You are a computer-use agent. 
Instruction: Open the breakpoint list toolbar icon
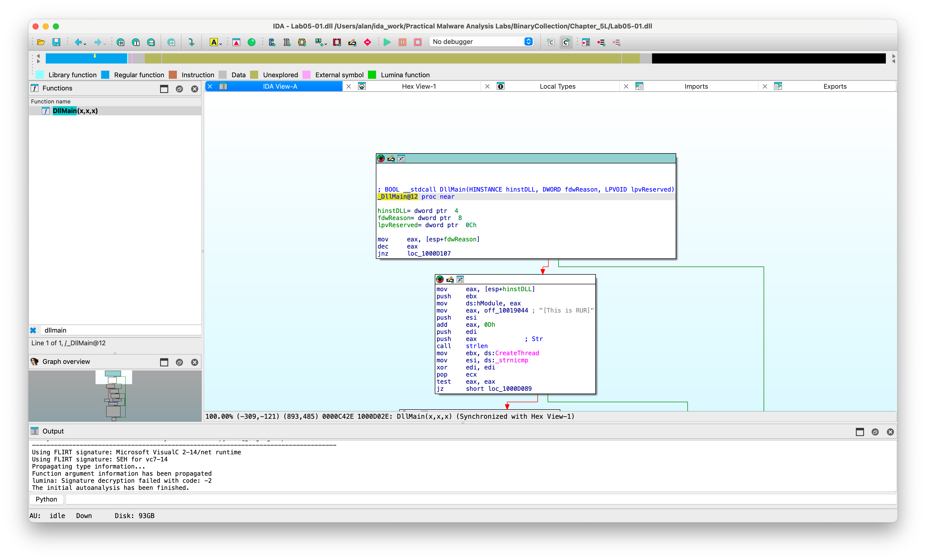point(586,42)
